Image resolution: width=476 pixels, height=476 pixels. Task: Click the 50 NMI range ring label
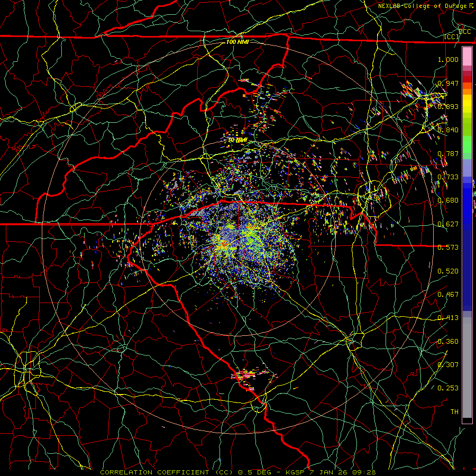[237, 140]
